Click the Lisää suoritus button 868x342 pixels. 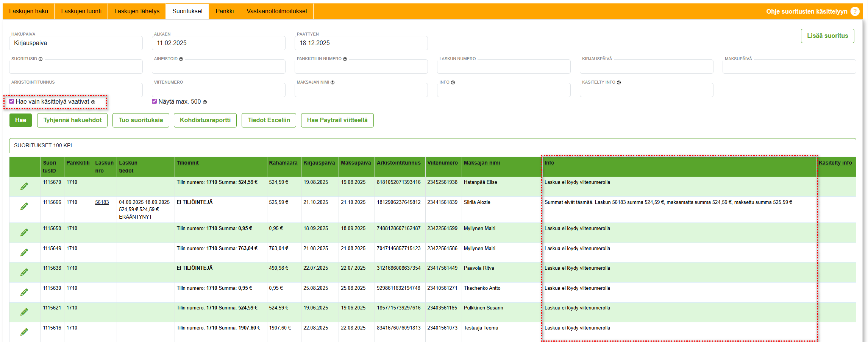(827, 36)
